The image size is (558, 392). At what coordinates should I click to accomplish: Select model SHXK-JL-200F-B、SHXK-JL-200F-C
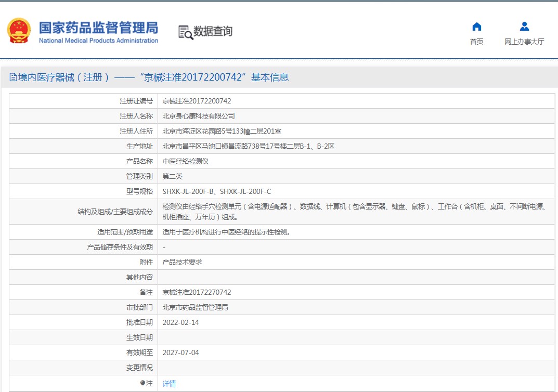click(x=217, y=191)
